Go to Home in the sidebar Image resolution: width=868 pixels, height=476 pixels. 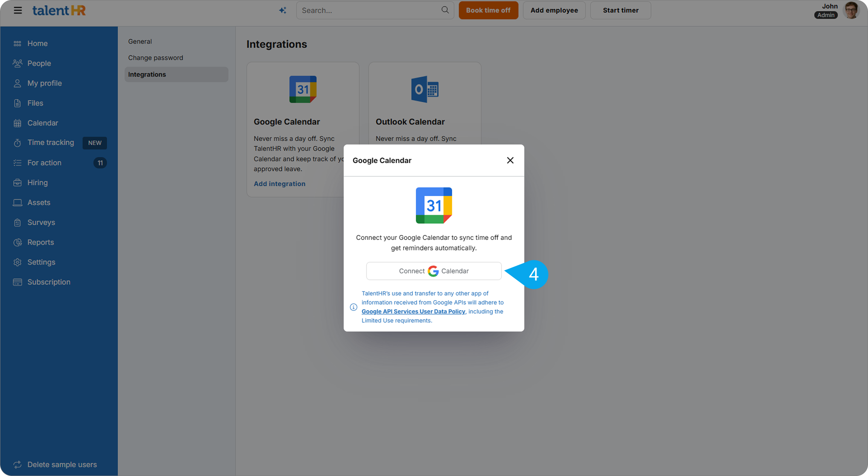coord(37,43)
